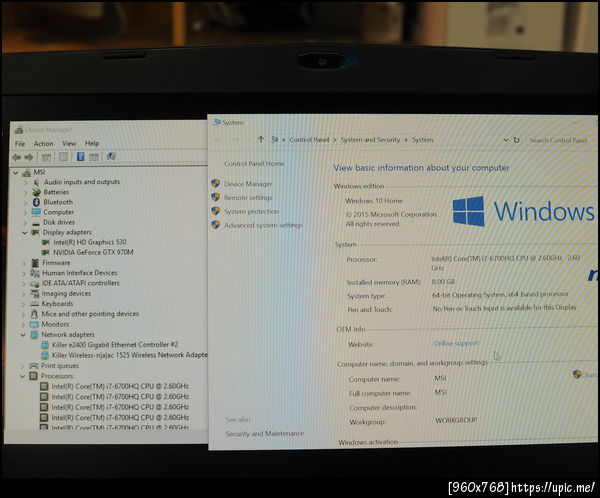Expand the Print queues node
This screenshot has width=600, height=498.
pos(23,366)
